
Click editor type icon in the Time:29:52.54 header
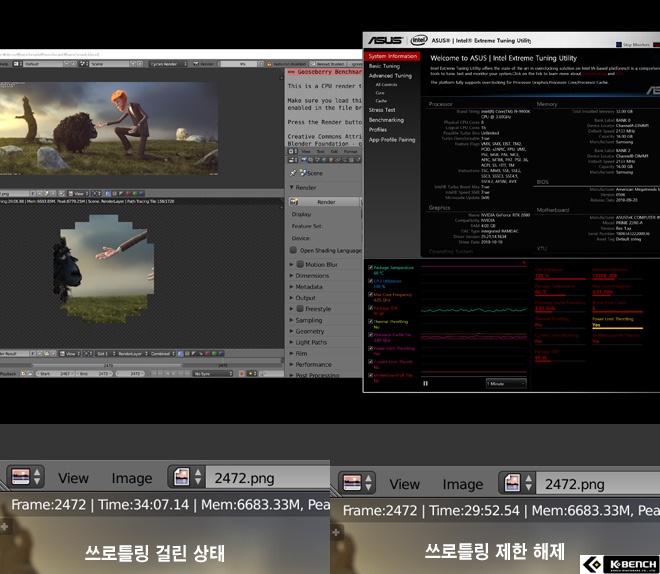coord(357,483)
